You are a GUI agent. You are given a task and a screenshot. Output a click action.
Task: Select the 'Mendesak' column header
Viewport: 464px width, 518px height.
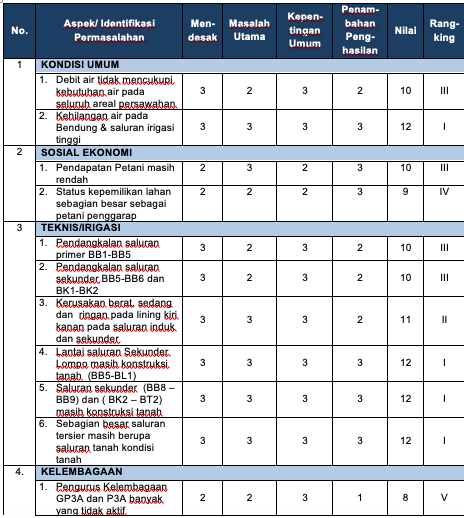tap(202, 31)
